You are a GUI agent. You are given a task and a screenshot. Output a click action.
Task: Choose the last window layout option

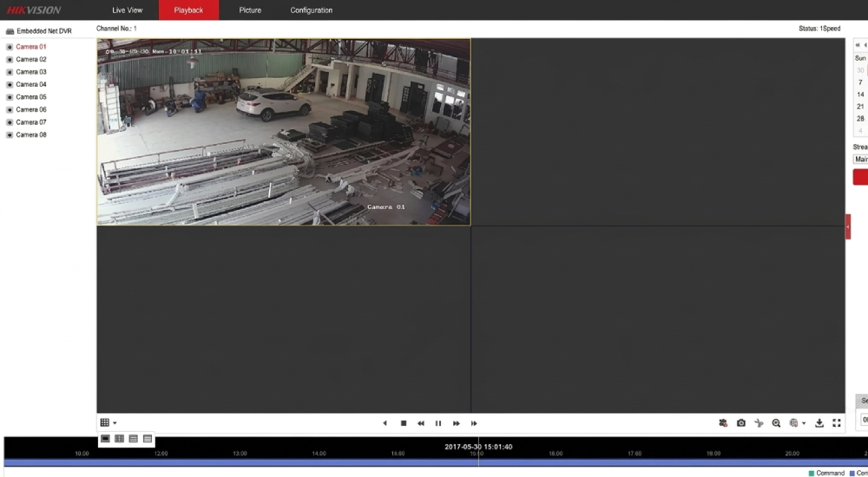tap(148, 439)
